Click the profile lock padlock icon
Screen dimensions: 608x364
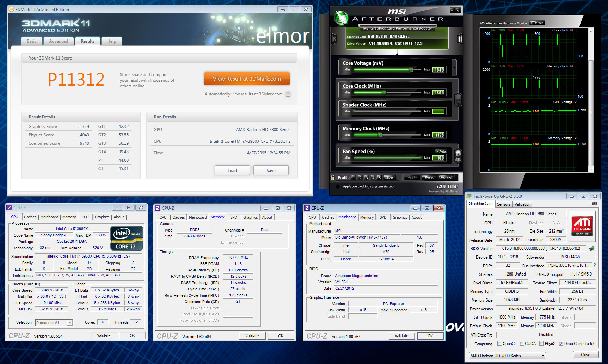pos(333,177)
